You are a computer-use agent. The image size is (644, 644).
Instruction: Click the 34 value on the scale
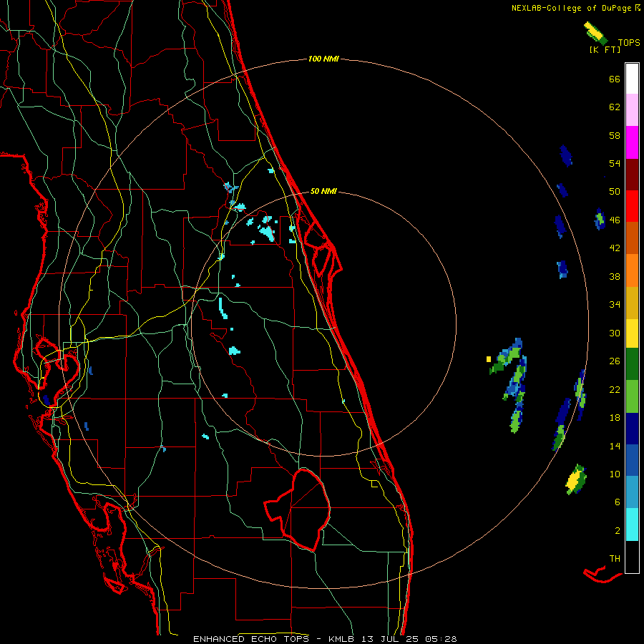coord(615,305)
